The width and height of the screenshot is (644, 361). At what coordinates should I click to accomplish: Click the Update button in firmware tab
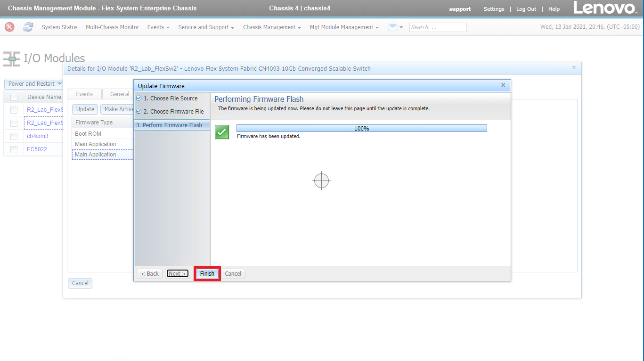(85, 109)
